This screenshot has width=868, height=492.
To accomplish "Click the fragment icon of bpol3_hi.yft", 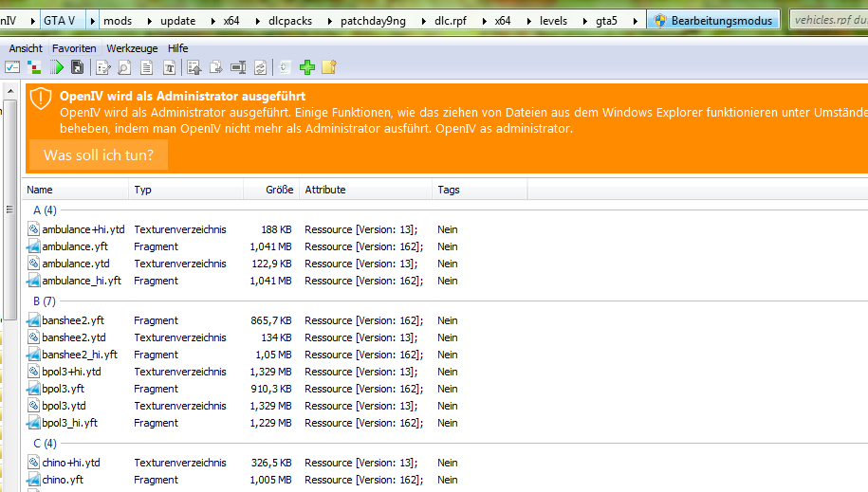I will coord(34,423).
